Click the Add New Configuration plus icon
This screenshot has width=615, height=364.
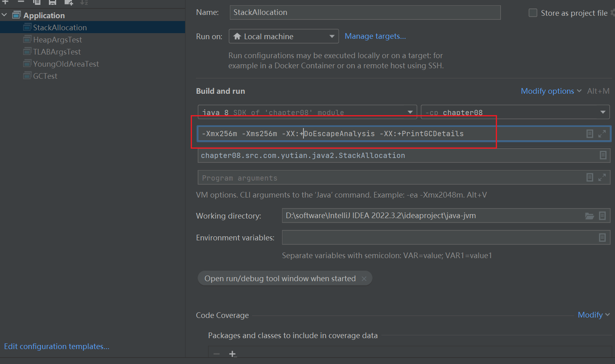click(x=5, y=2)
